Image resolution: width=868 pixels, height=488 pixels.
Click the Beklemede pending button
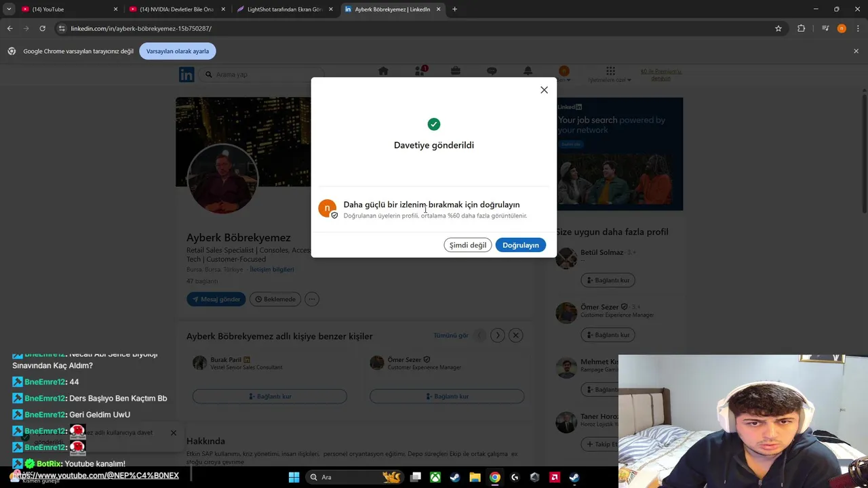275,299
